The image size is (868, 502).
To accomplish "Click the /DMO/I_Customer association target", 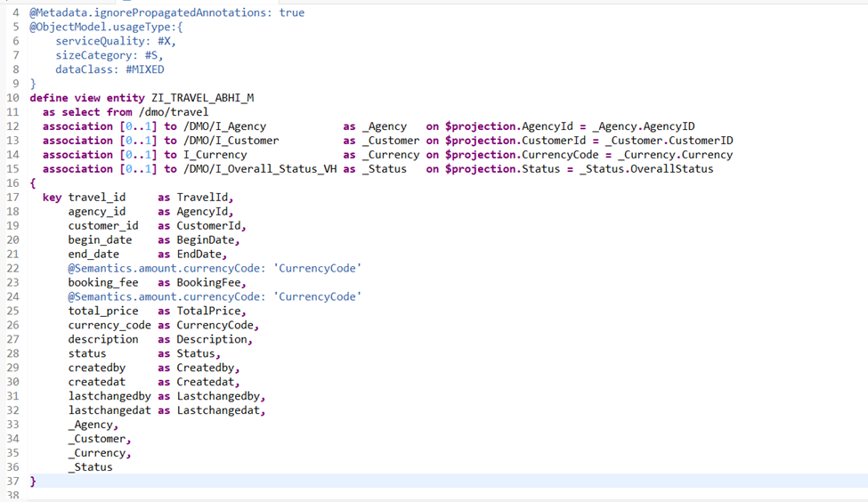I will point(231,141).
